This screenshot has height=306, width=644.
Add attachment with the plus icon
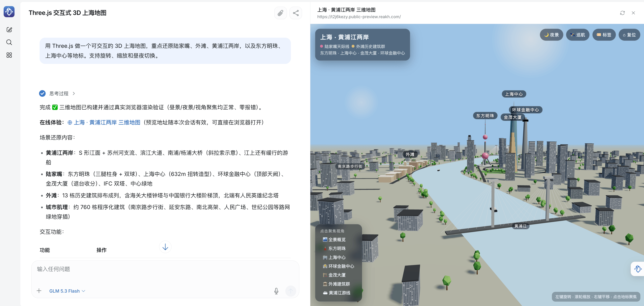pyautogui.click(x=39, y=291)
